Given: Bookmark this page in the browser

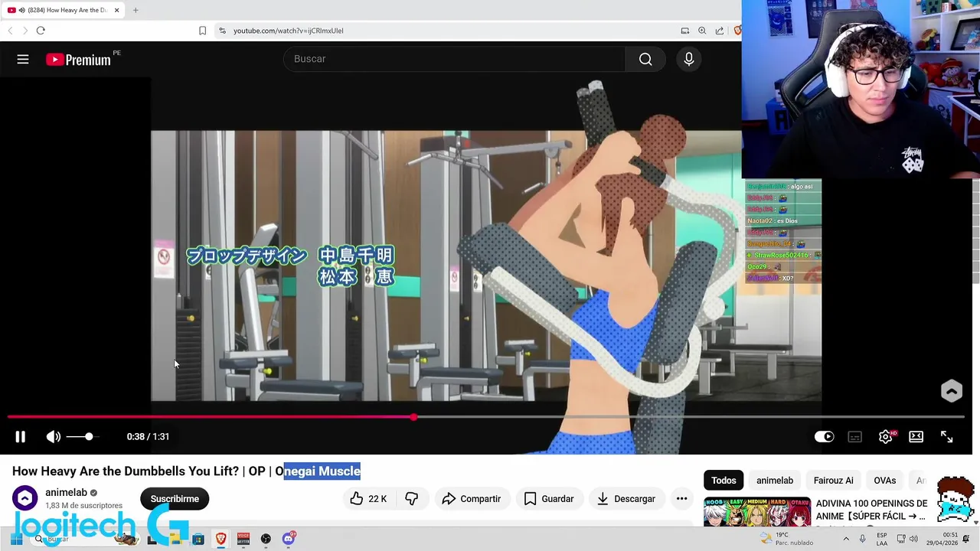Looking at the screenshot, I should pyautogui.click(x=202, y=31).
